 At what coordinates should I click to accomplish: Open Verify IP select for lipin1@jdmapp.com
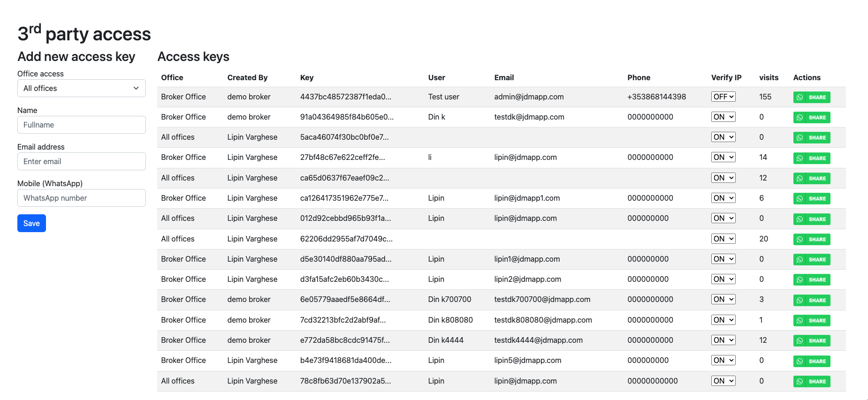[x=723, y=259]
